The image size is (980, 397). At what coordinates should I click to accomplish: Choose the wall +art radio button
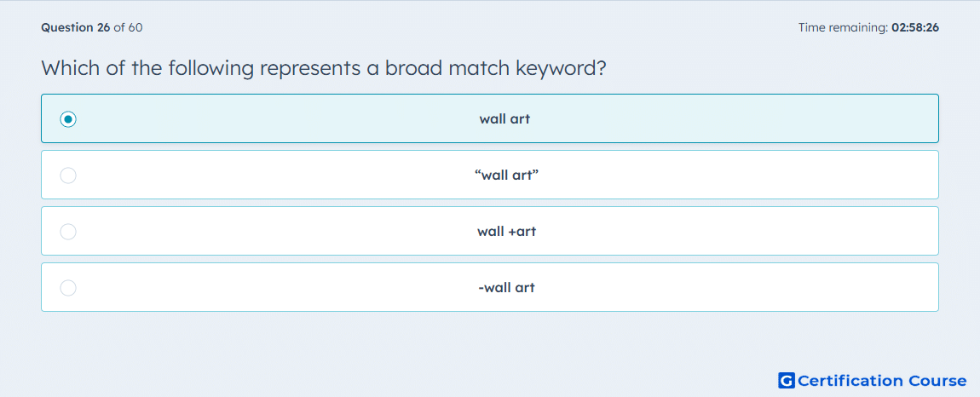[x=68, y=232]
